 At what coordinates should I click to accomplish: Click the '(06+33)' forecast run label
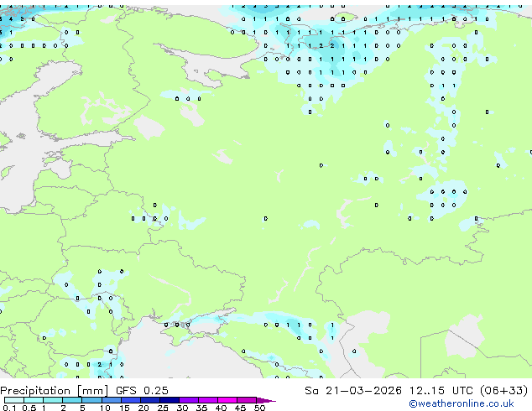click(x=503, y=391)
